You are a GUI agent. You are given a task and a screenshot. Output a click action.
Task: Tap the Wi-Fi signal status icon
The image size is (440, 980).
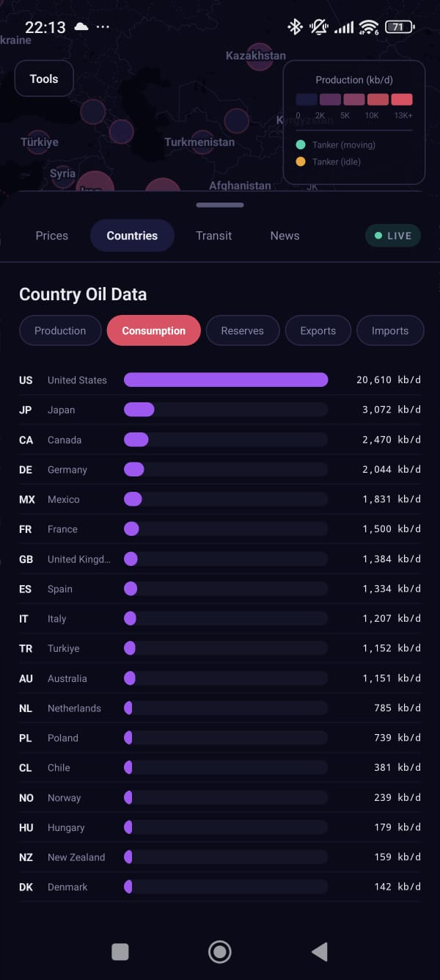coord(367,27)
